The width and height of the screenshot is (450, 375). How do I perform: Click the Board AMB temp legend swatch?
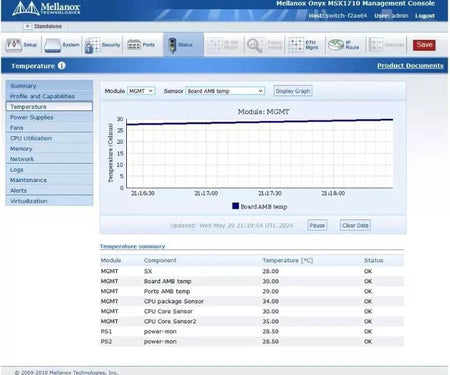(235, 206)
